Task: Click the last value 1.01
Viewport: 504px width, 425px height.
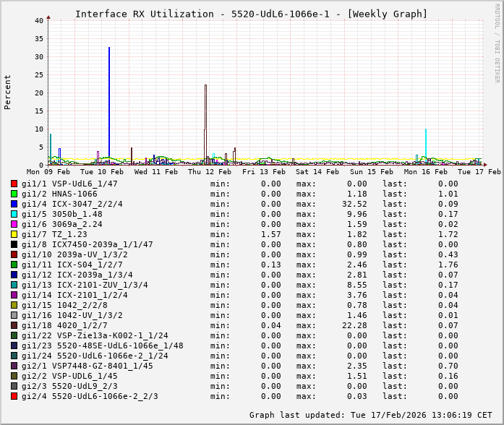Action: (x=448, y=194)
